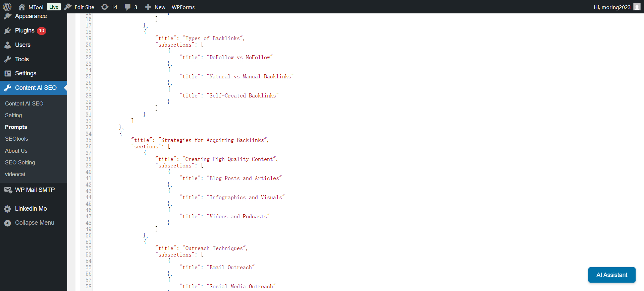Screen dimensions: 644x291
Task: Click the WordPress logo icon
Action: point(7,7)
